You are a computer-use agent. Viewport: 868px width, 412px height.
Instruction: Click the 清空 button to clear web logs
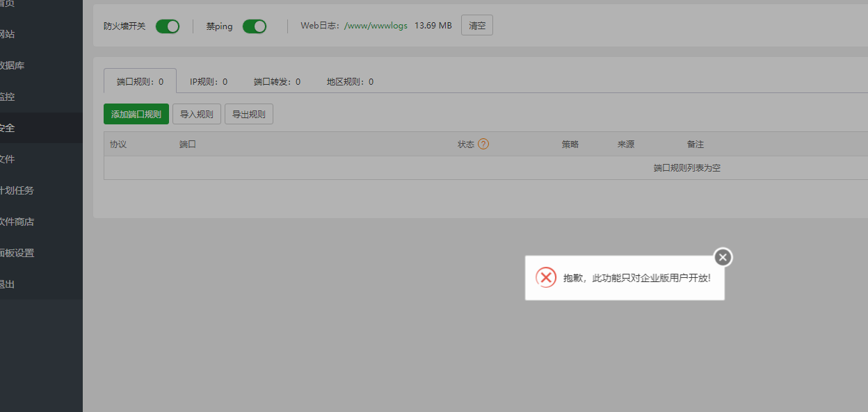click(476, 25)
